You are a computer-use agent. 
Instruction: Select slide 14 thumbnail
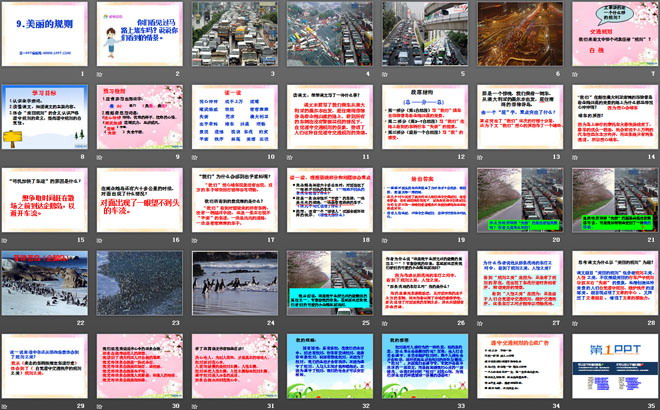pos(615,117)
